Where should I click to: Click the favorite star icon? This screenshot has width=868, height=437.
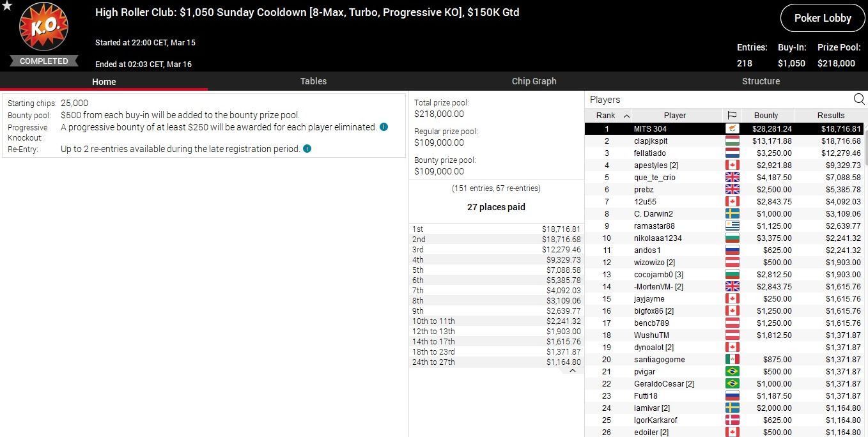click(x=7, y=6)
